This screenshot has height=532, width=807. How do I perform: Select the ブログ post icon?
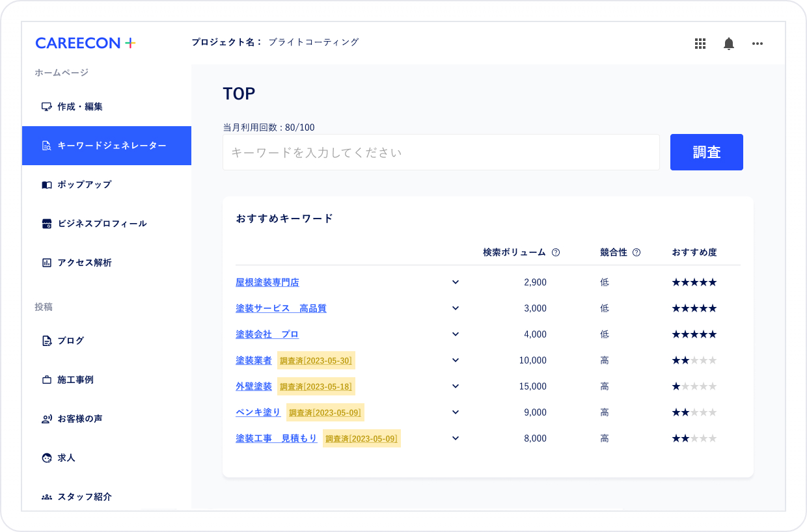click(x=46, y=340)
